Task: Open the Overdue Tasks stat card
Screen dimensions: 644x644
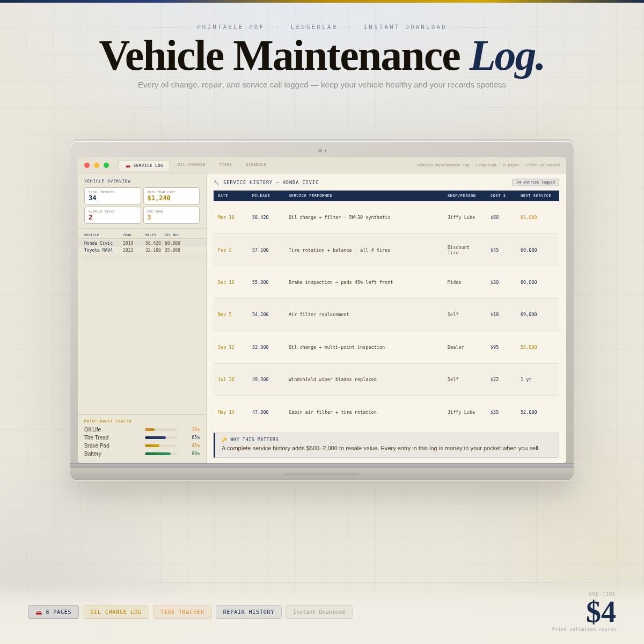Action: pyautogui.click(x=113, y=215)
